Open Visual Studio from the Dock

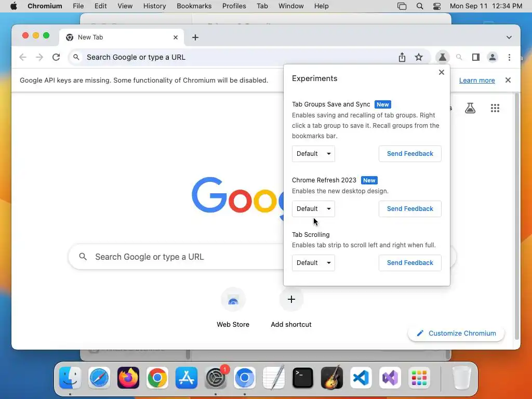[x=390, y=378]
